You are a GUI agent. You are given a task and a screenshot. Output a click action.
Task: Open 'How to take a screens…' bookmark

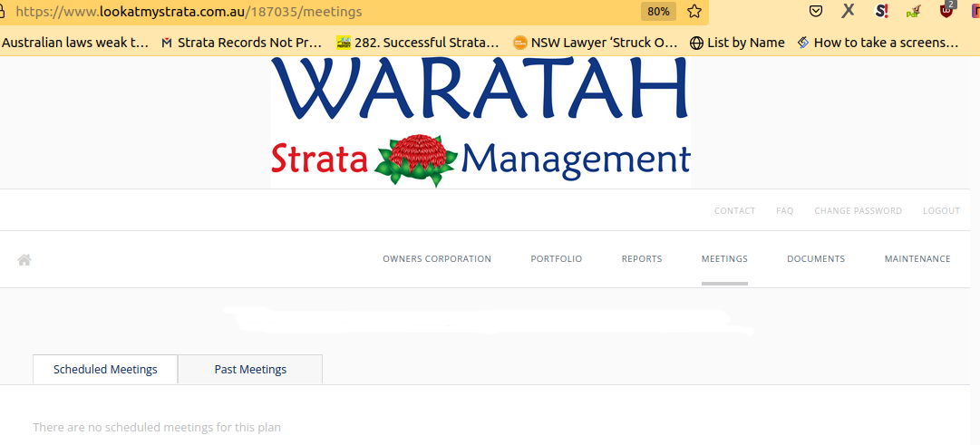(x=878, y=43)
